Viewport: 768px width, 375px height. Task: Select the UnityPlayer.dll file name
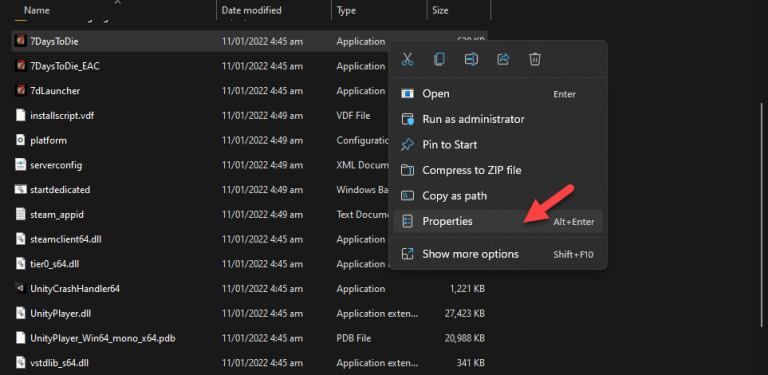60,313
